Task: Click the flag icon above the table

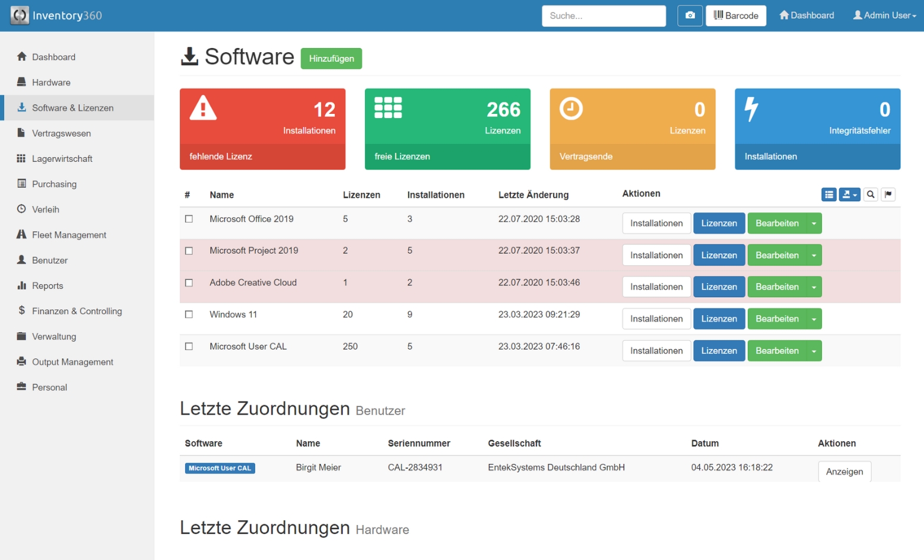Action: 888,195
